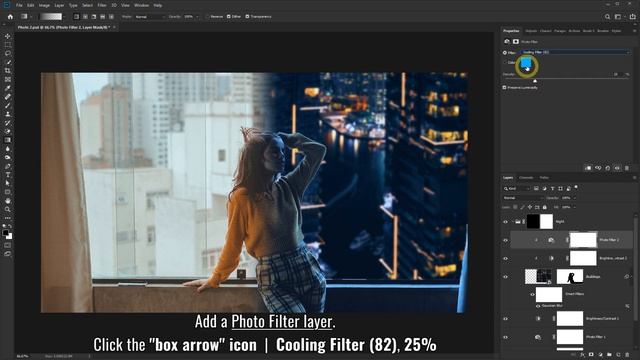This screenshot has width=640, height=360.
Task: Open the File menu
Action: [19, 5]
